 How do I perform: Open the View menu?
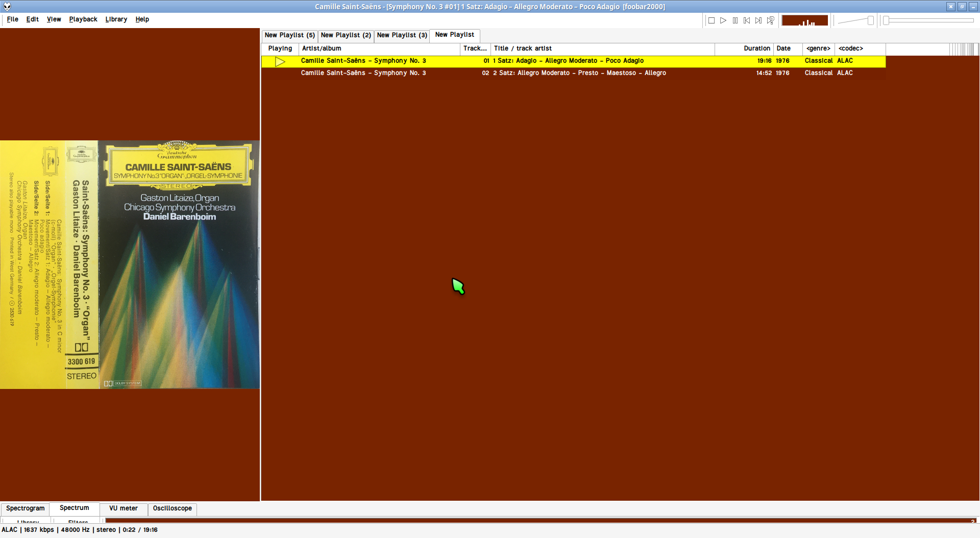[54, 19]
